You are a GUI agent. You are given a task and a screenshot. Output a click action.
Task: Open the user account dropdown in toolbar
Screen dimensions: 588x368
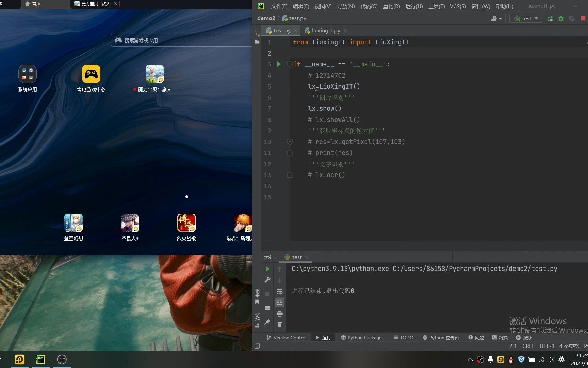496,18
